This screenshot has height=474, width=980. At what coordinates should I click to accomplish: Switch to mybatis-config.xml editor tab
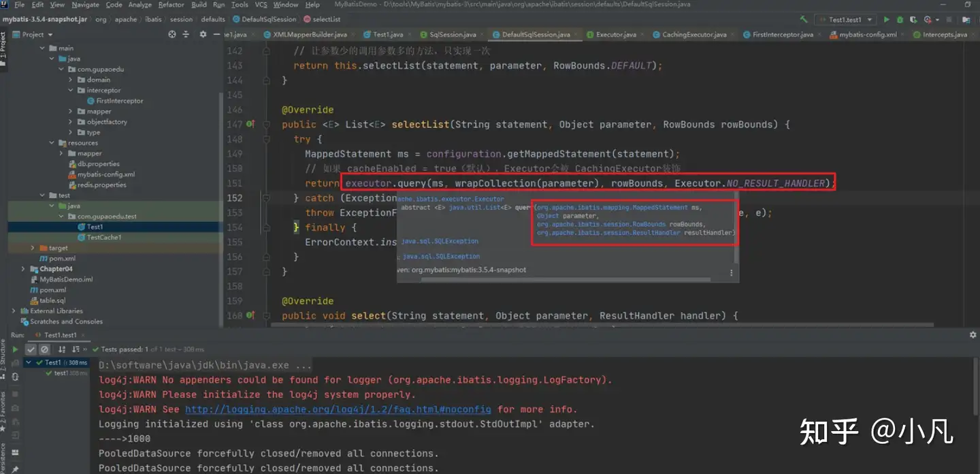pyautogui.click(x=868, y=34)
